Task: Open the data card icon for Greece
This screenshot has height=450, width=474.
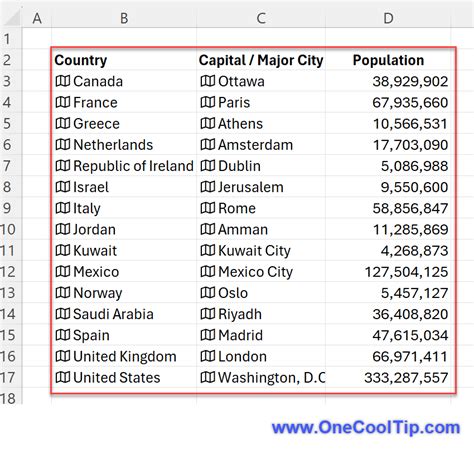Action: click(x=63, y=123)
